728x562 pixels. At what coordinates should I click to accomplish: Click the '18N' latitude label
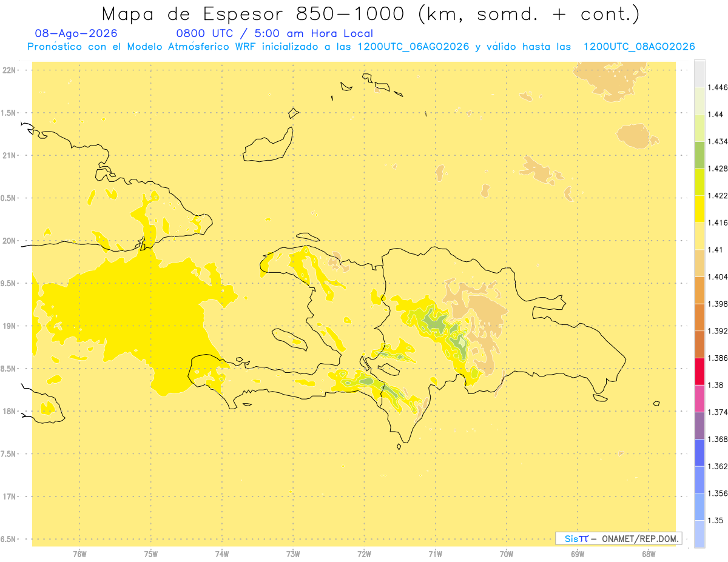[x=9, y=412]
